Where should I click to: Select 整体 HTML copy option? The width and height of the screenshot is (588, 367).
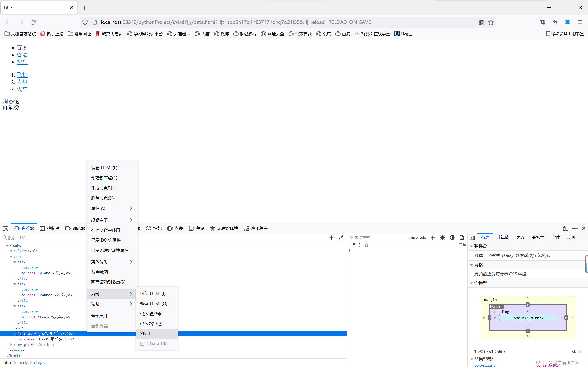(157, 303)
